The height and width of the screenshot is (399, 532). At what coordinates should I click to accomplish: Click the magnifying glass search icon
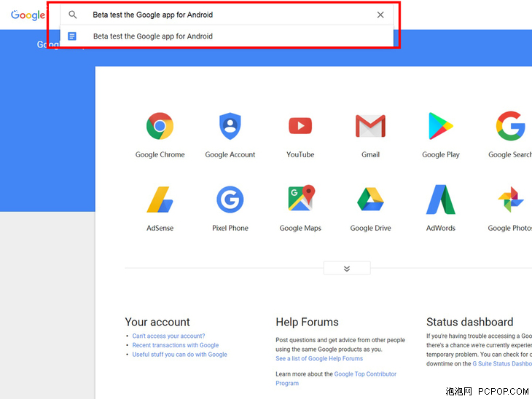73,15
